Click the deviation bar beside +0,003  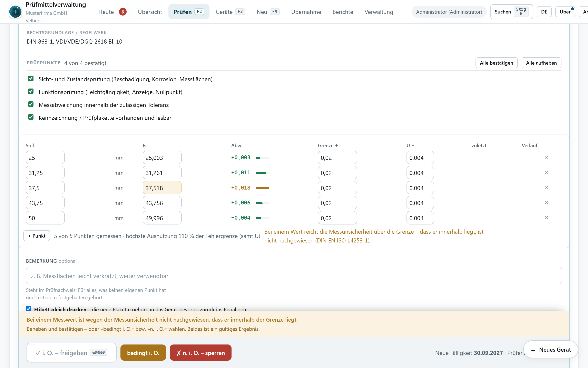point(262,158)
